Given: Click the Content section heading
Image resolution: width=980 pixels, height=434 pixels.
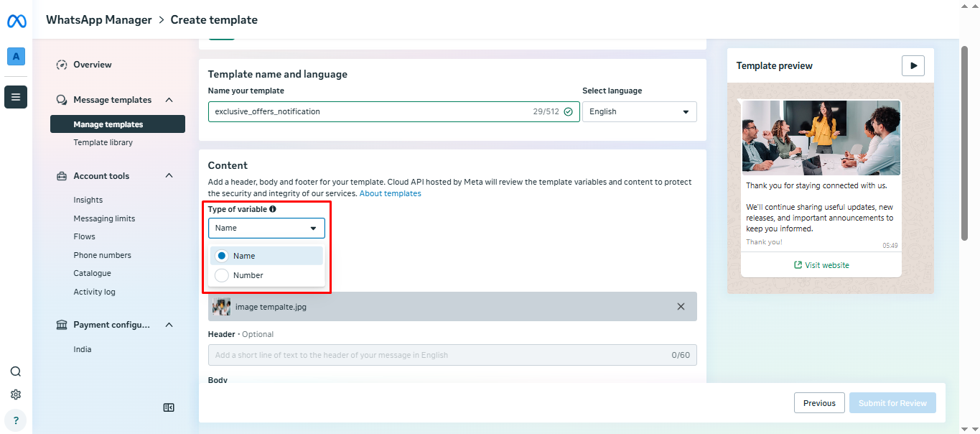Looking at the screenshot, I should pos(228,165).
